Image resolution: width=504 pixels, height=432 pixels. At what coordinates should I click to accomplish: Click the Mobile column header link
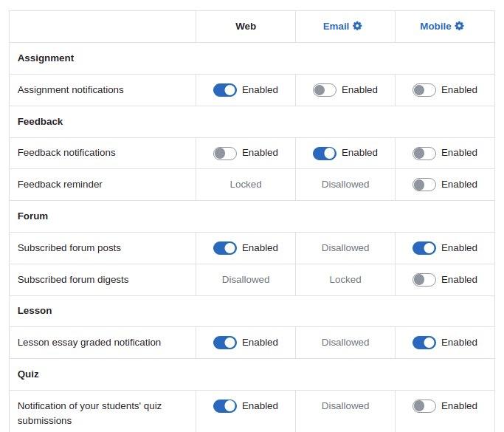[435, 27]
